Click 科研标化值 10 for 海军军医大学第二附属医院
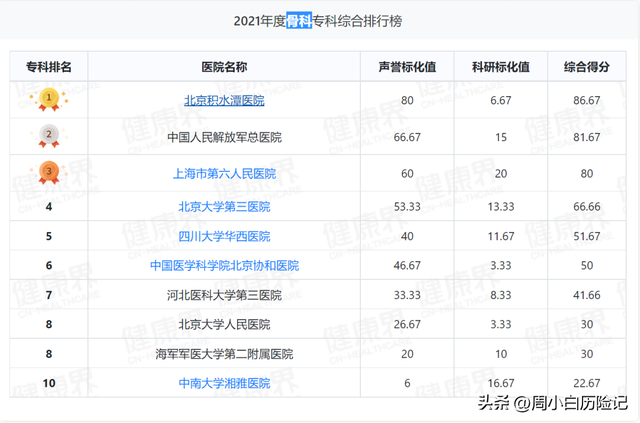 [501, 354]
